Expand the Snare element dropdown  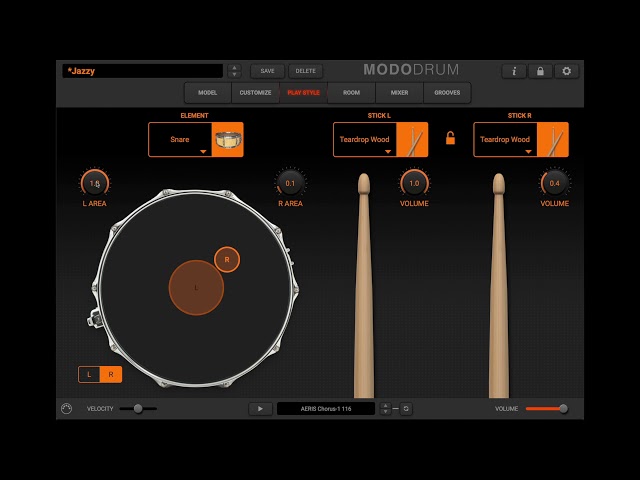pyautogui.click(x=180, y=140)
